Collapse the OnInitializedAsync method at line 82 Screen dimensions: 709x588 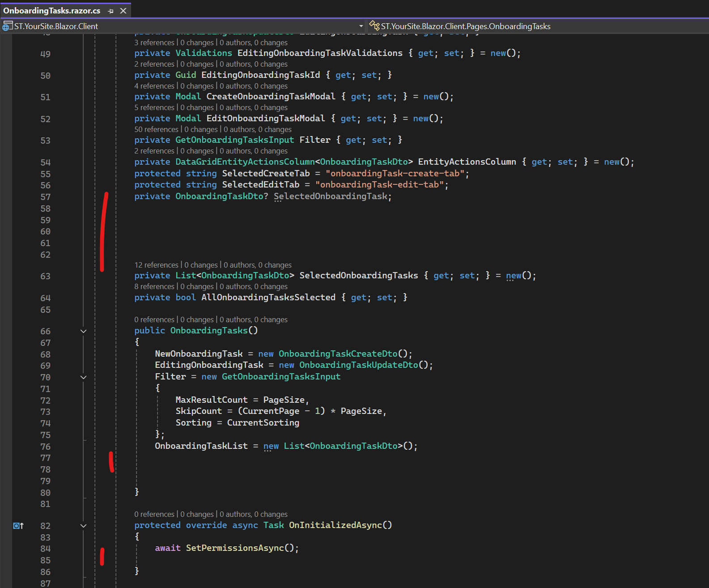coord(83,526)
